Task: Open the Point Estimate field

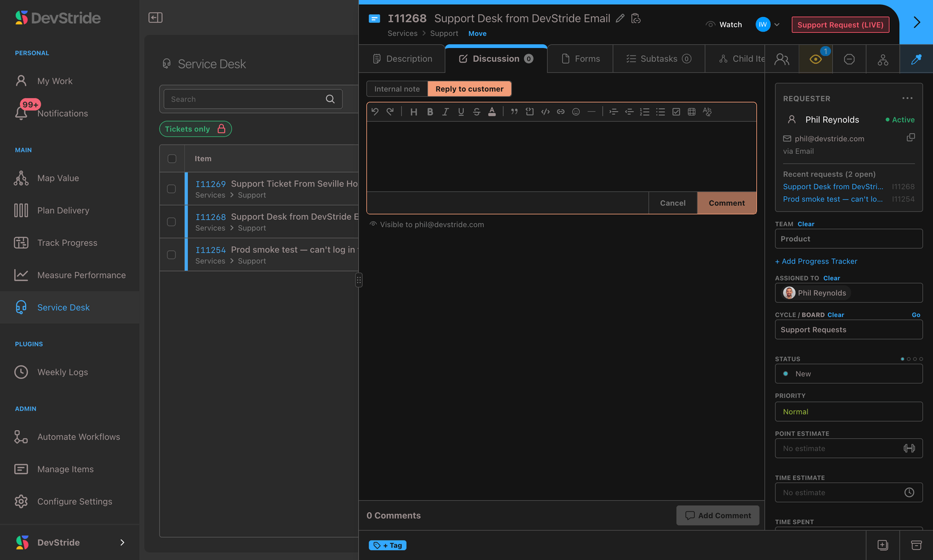Action: 849,448
